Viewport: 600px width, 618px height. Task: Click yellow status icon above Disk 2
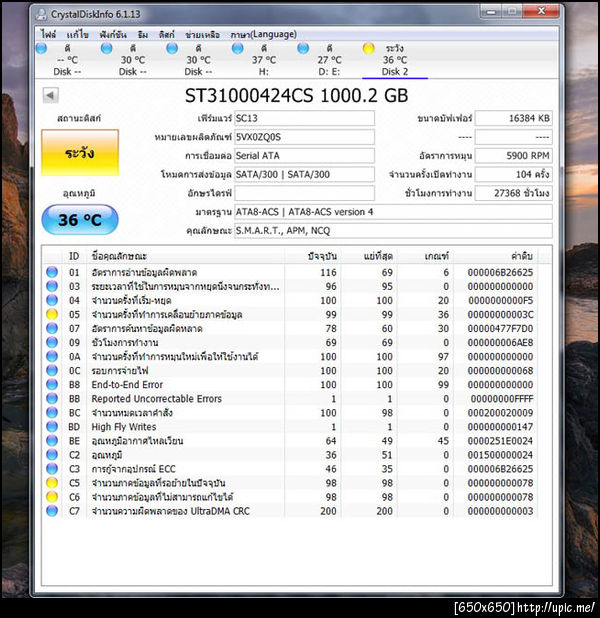368,48
